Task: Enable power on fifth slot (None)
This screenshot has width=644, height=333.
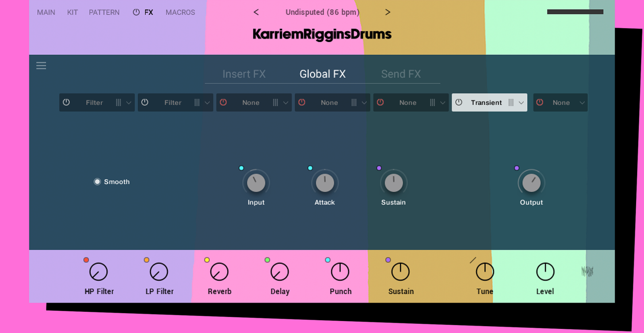Action: (380, 102)
